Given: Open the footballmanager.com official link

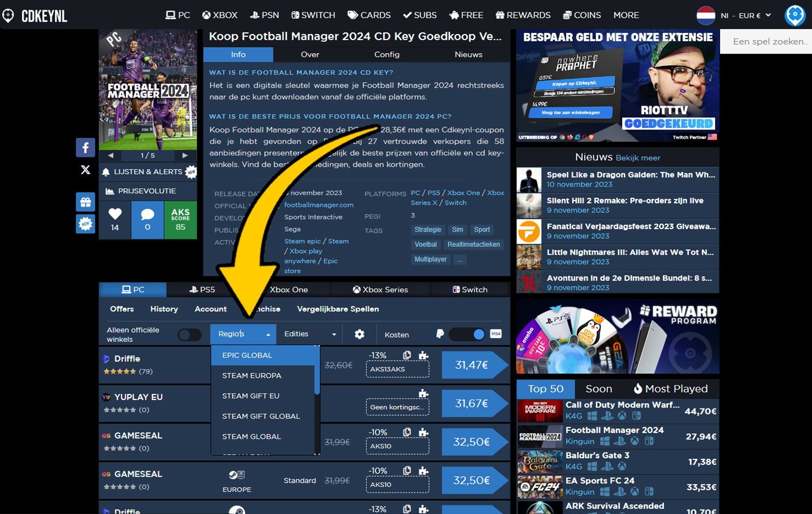Looking at the screenshot, I should 319,205.
